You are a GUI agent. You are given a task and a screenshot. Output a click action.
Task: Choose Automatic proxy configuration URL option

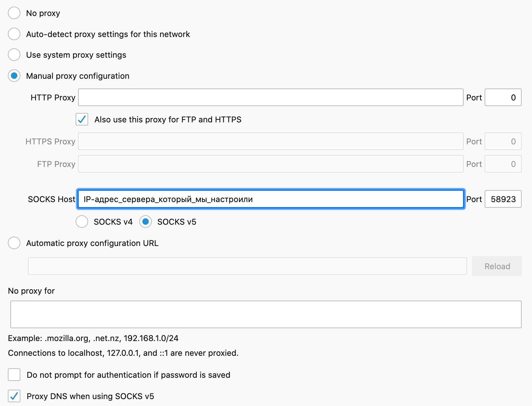pyautogui.click(x=14, y=243)
